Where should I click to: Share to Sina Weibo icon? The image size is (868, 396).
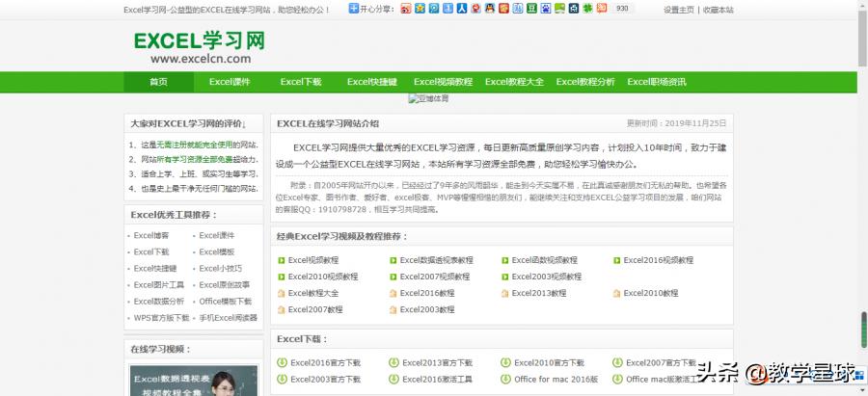406,9
